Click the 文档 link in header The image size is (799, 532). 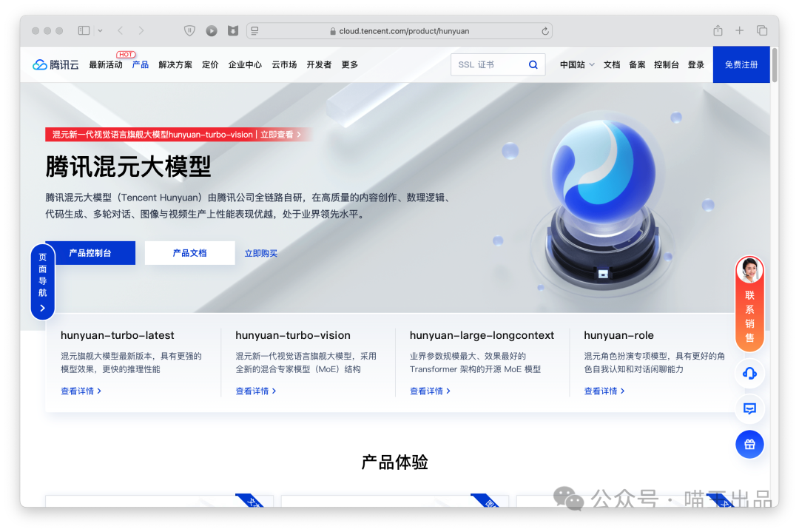pyautogui.click(x=612, y=64)
